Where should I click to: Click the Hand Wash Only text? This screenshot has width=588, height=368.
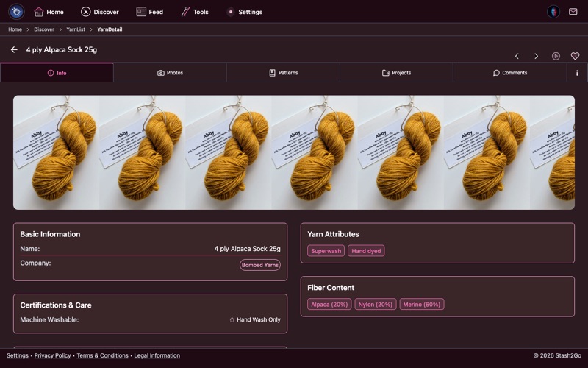[x=259, y=319]
